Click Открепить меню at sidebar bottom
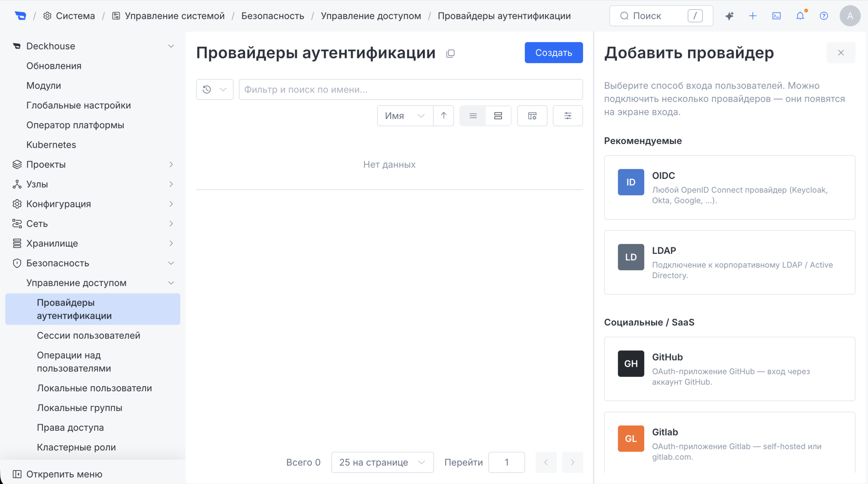 58,474
